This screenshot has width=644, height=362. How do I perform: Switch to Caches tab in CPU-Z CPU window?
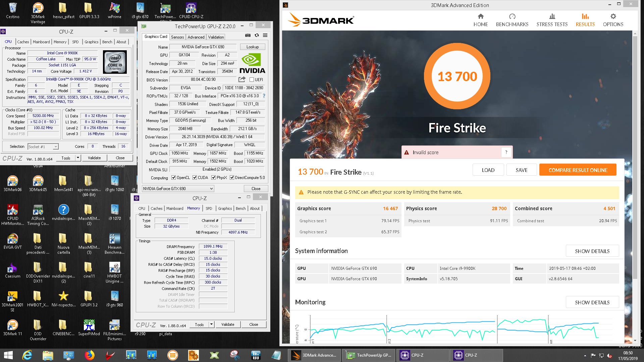pos(23,42)
